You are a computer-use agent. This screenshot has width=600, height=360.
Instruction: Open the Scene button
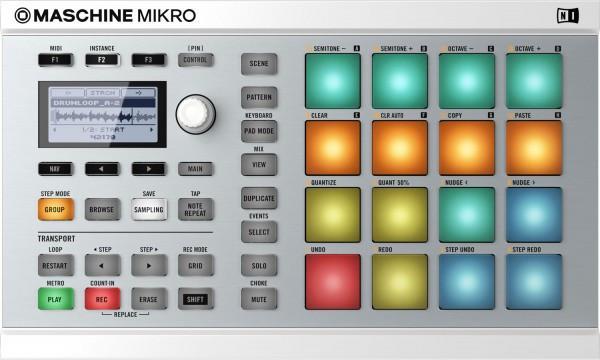(x=259, y=64)
